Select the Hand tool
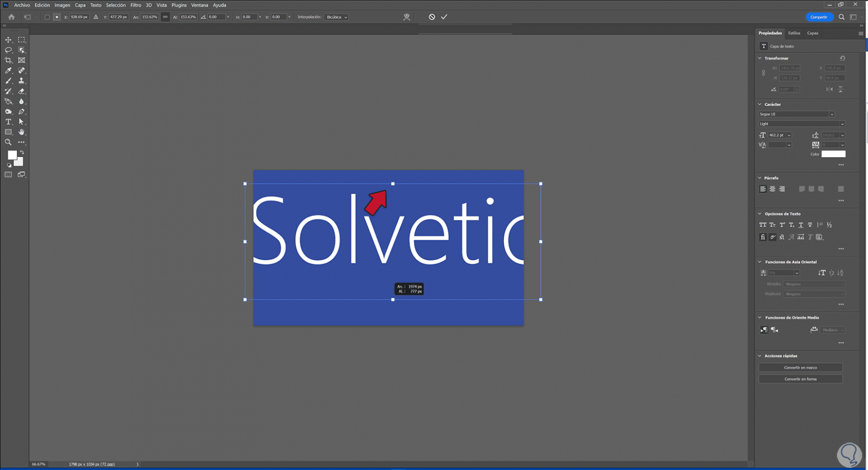The width and height of the screenshot is (868, 470). (22, 132)
